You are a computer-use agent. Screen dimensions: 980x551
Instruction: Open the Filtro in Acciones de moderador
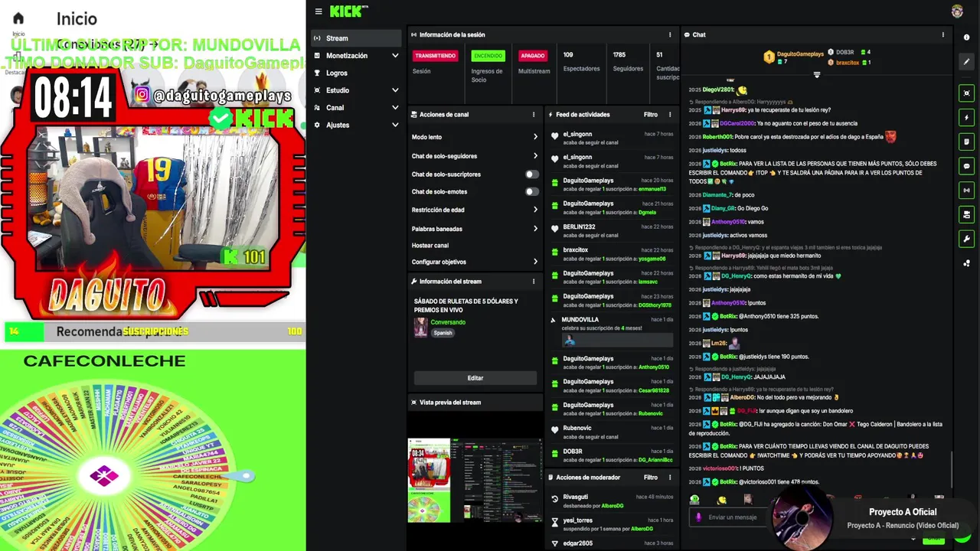pos(651,478)
